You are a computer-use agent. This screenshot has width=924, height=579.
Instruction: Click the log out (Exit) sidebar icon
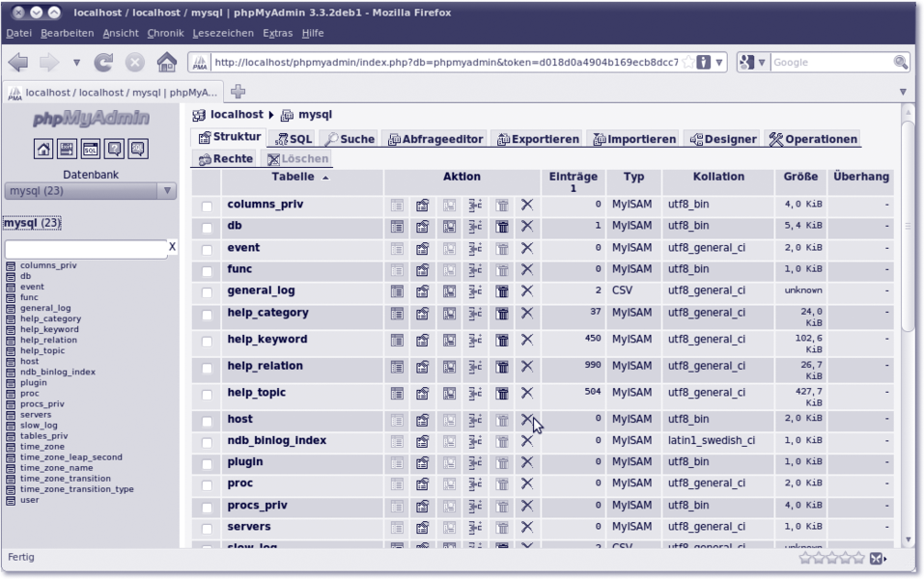pos(67,149)
